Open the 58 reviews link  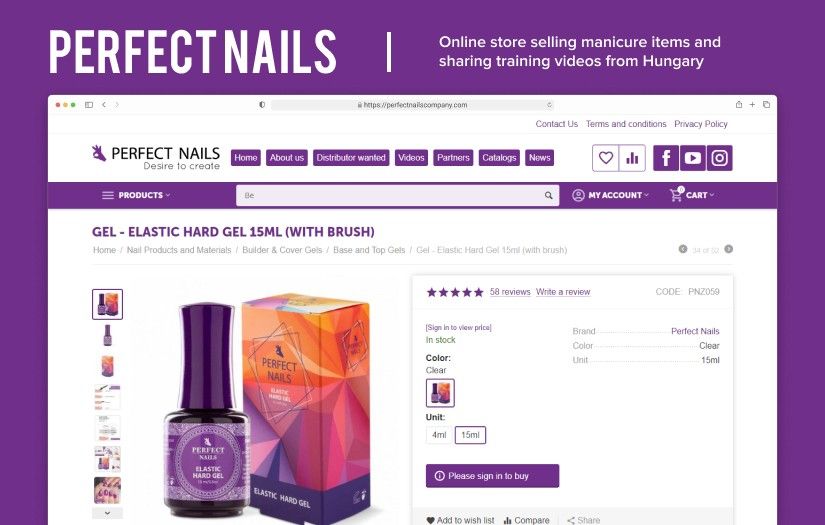[x=510, y=292]
